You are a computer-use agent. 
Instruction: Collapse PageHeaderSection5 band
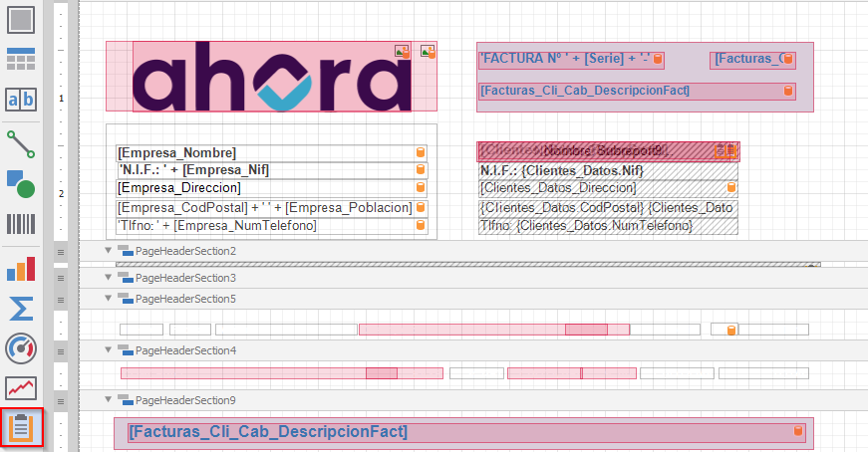pyautogui.click(x=109, y=299)
